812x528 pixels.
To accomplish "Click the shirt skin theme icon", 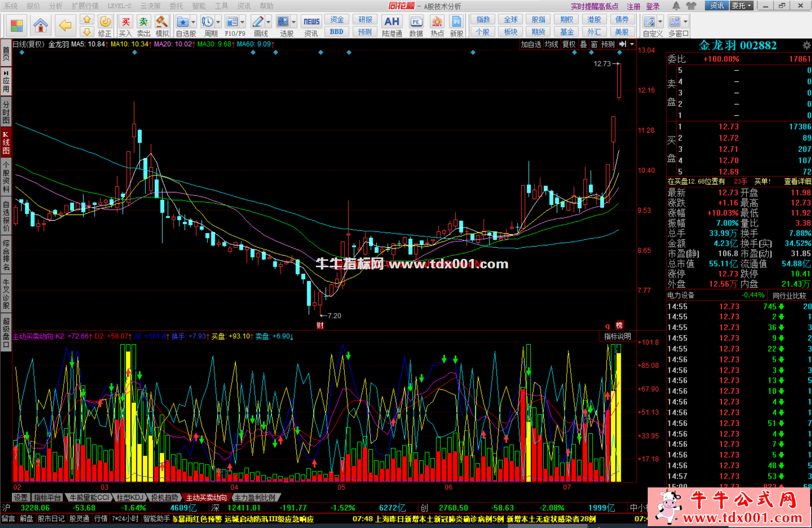I will tap(691, 6).
